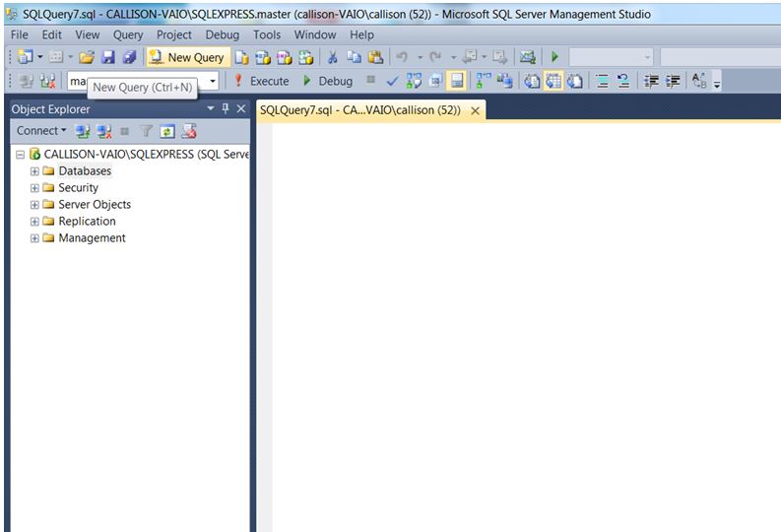Collapse the CALLISON-VAIO\SQLEXPRESS server node

[20, 155]
